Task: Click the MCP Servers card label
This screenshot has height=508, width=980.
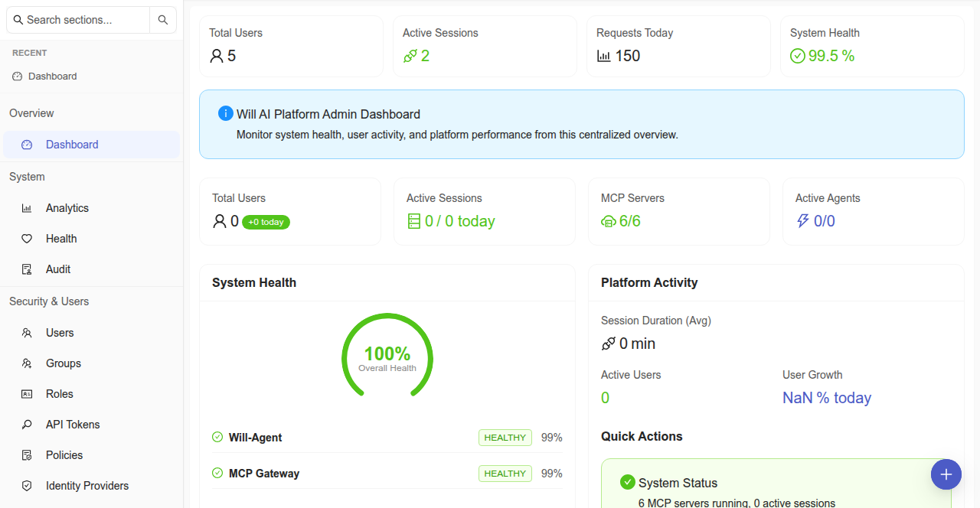Action: [632, 198]
